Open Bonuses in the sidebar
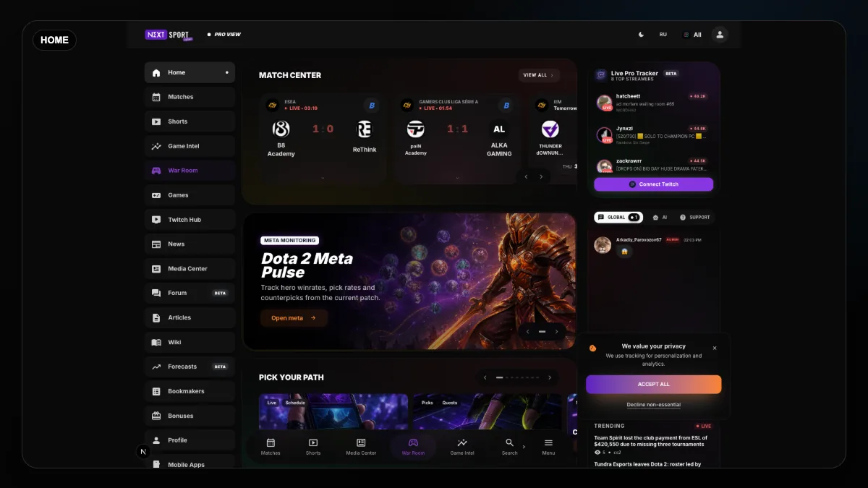This screenshot has height=488, width=868. tap(190, 416)
